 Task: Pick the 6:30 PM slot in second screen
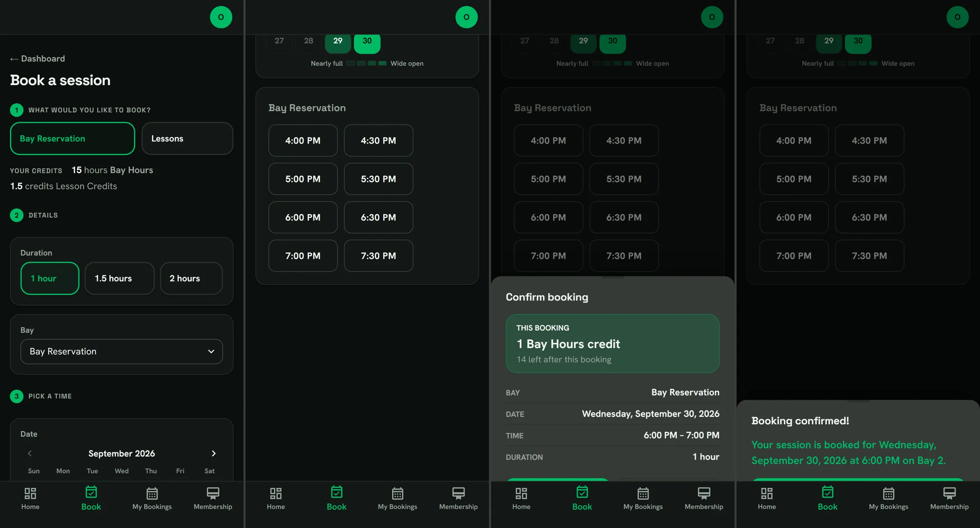click(x=378, y=217)
